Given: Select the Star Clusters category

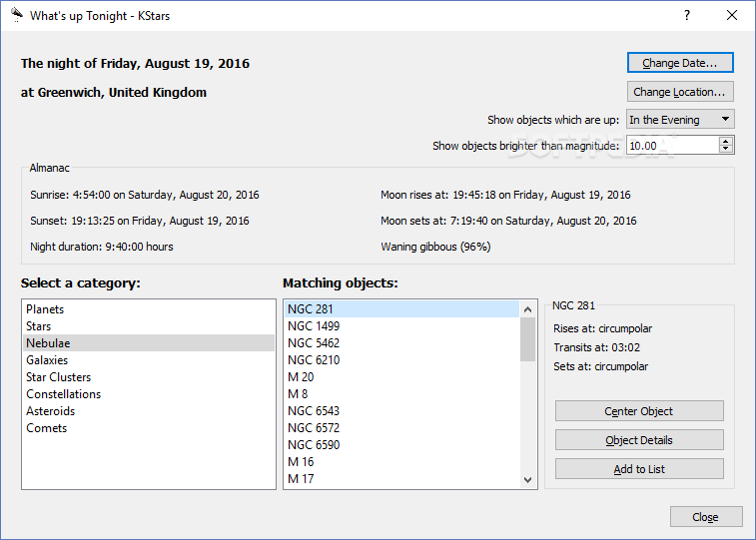Looking at the screenshot, I should tap(149, 376).
